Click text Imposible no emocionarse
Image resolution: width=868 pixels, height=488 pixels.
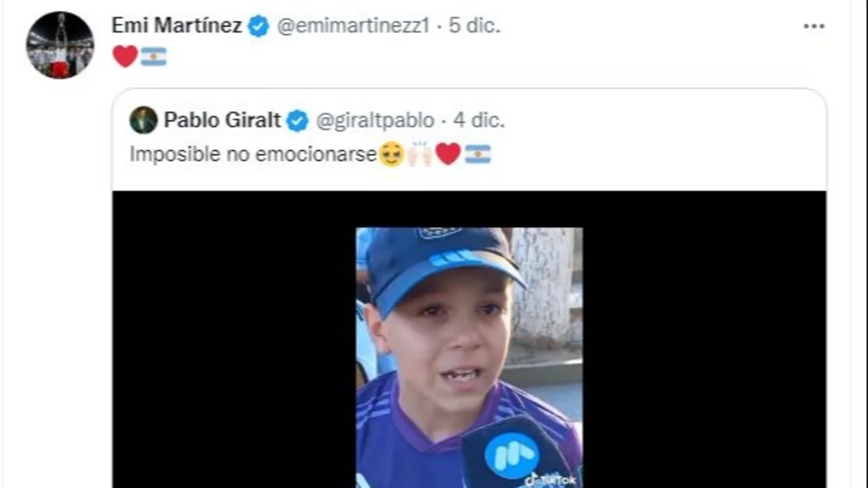point(253,154)
